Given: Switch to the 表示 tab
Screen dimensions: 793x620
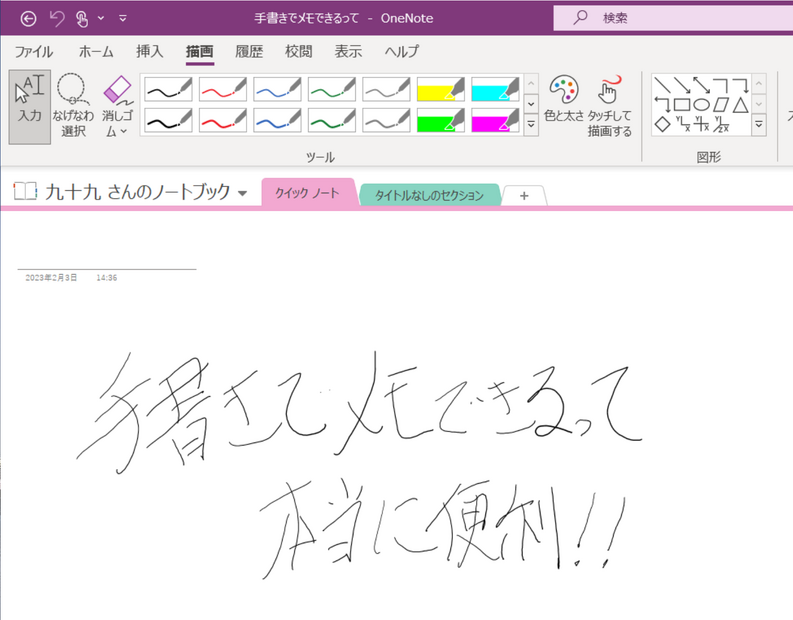Looking at the screenshot, I should tap(348, 52).
